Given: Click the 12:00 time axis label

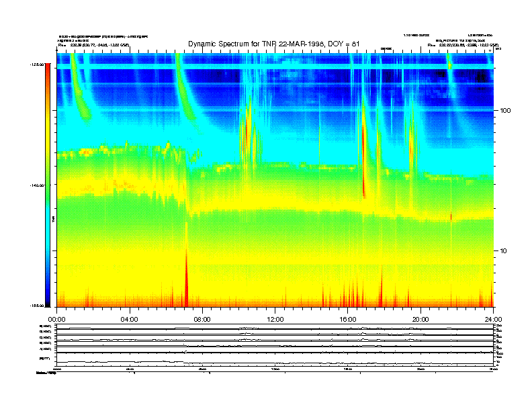Looking at the screenshot, I should tap(275, 320).
